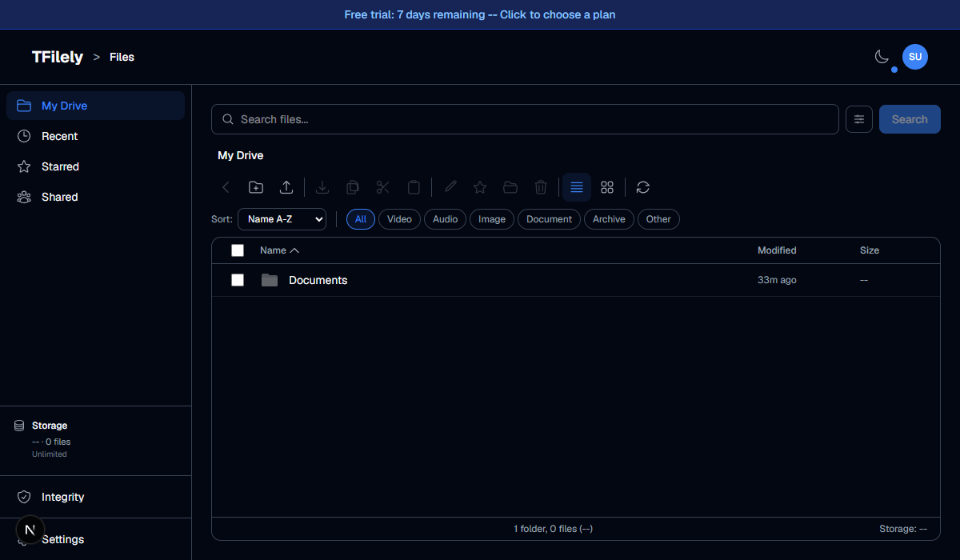Screen dimensions: 960x560
Task: Select the All filter chip
Action: point(361,219)
